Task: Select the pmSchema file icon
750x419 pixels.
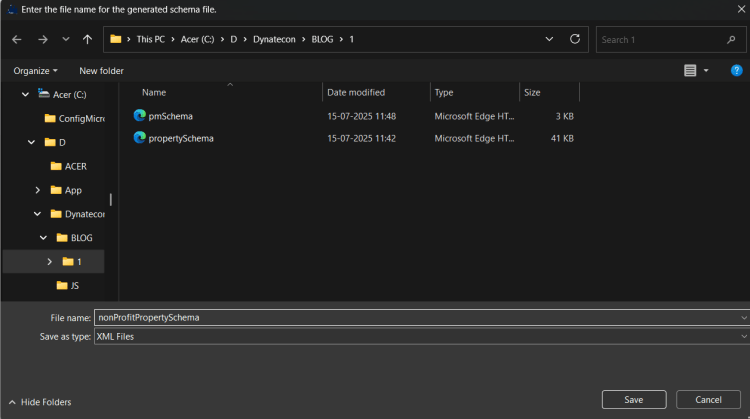Action: 140,116
